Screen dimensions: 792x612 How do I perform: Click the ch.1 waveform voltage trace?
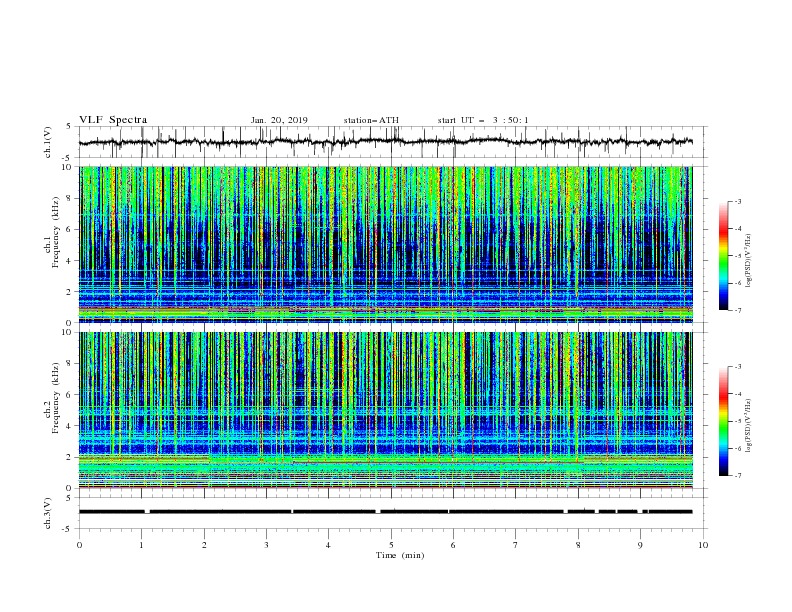click(385, 142)
